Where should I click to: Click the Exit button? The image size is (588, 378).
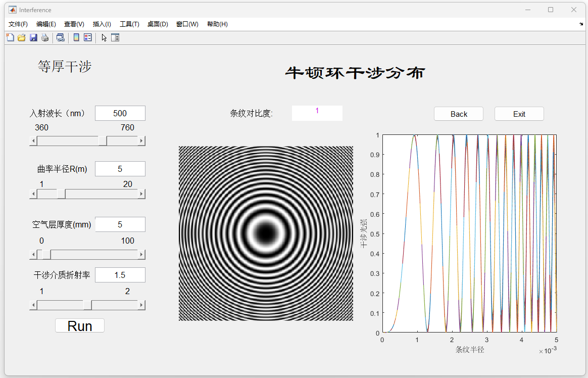[x=519, y=114]
